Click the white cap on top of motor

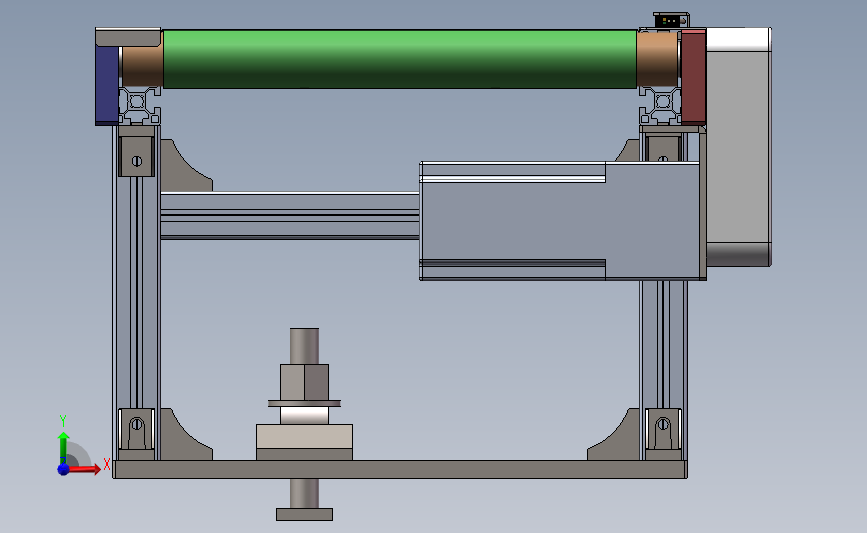739,39
